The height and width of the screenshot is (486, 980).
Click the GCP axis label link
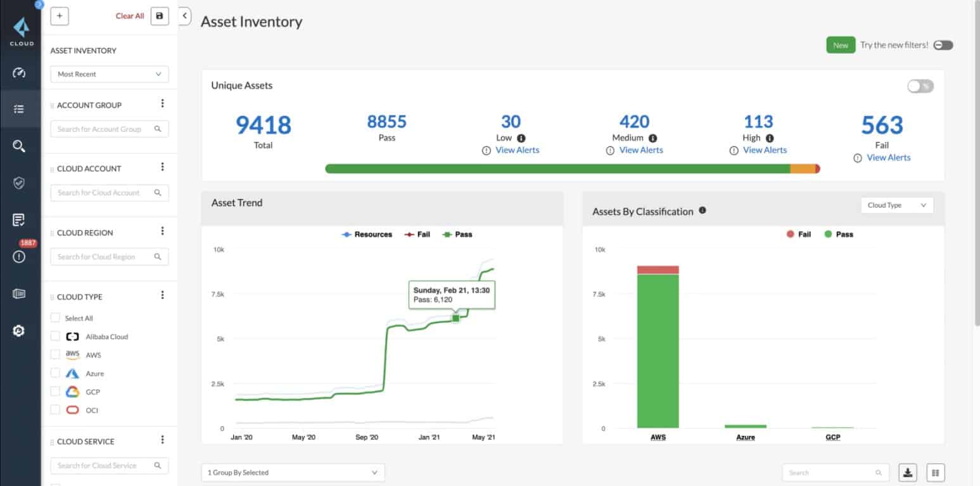[833, 437]
